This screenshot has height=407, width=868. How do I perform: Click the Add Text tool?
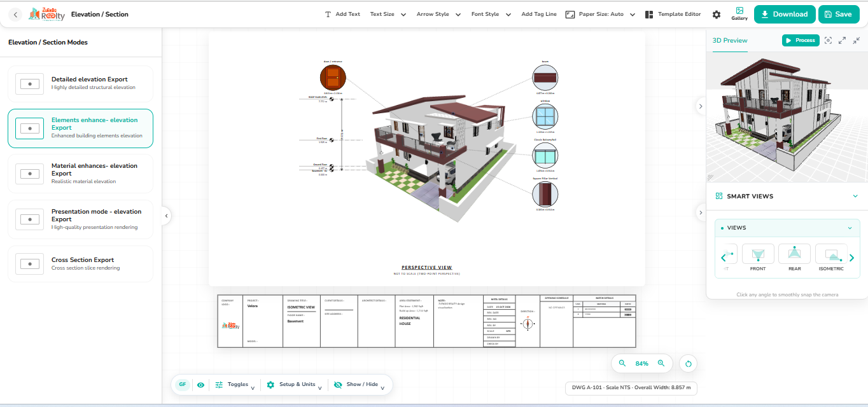point(342,14)
